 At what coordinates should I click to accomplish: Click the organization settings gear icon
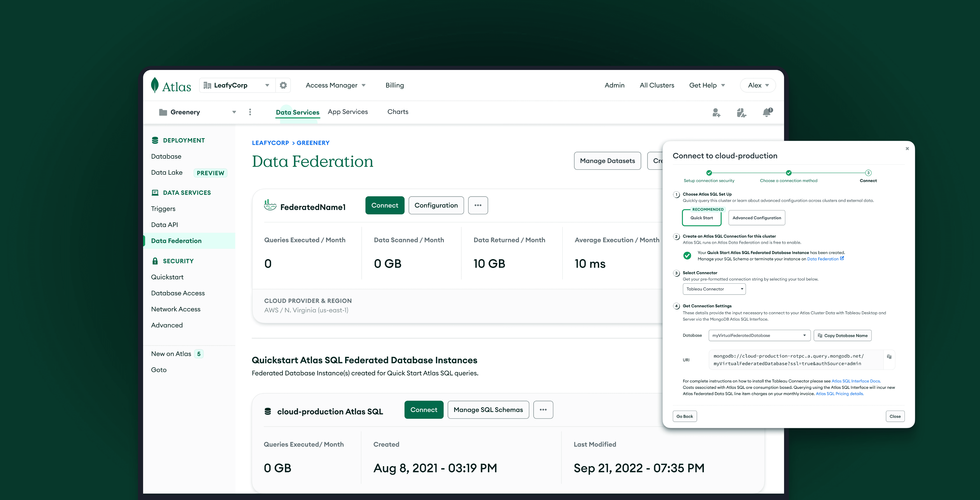point(283,85)
